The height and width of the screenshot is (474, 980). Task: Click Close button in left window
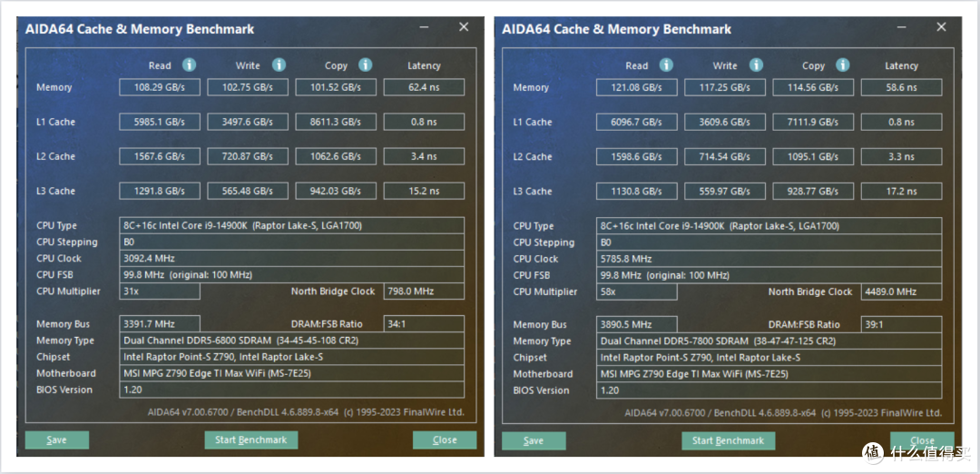(x=445, y=440)
